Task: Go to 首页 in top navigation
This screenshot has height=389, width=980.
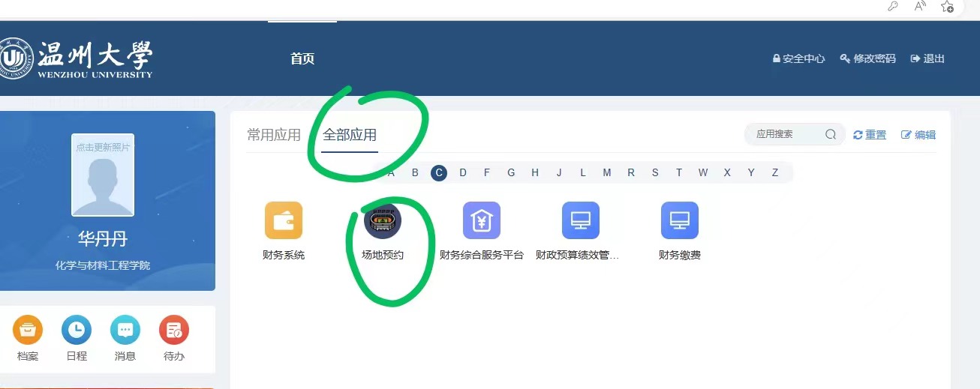Action: 302,58
